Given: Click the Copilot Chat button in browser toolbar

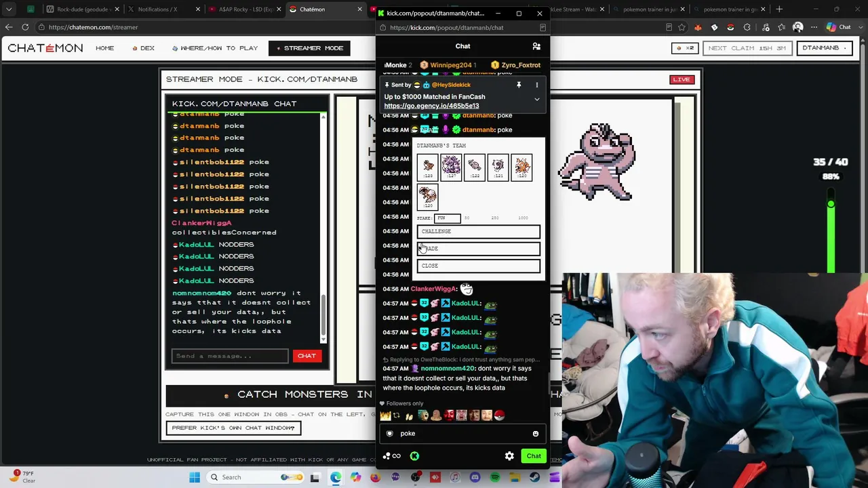Looking at the screenshot, I should point(839,27).
